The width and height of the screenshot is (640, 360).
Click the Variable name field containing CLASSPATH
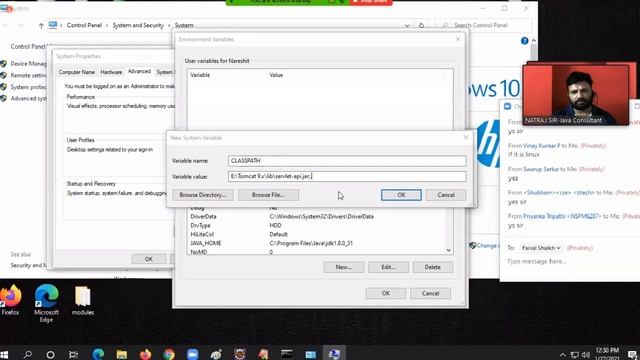(x=347, y=161)
